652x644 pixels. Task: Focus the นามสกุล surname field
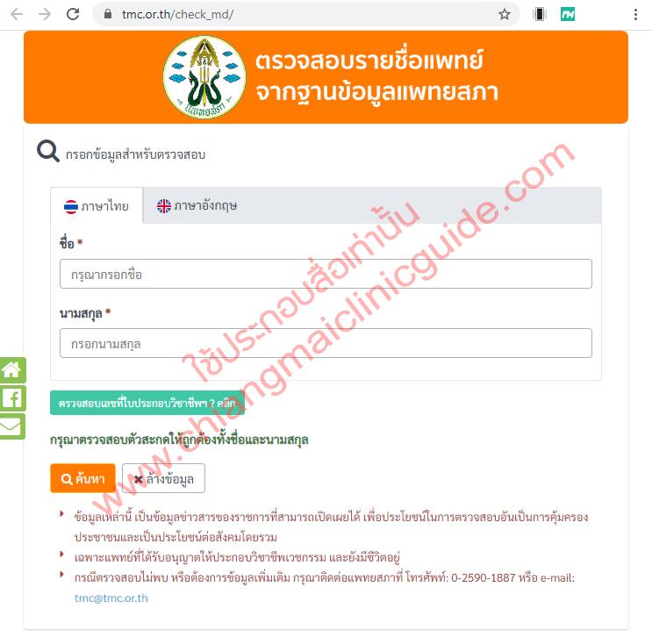[326, 343]
